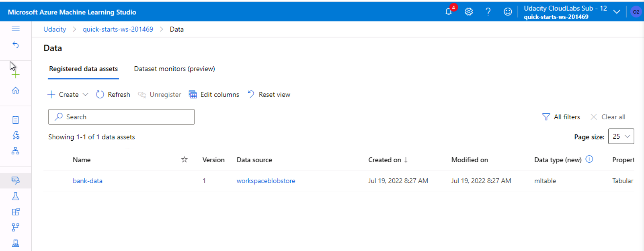The image size is (644, 251).
Task: Open the hamburger navigation menu
Action: (16, 29)
